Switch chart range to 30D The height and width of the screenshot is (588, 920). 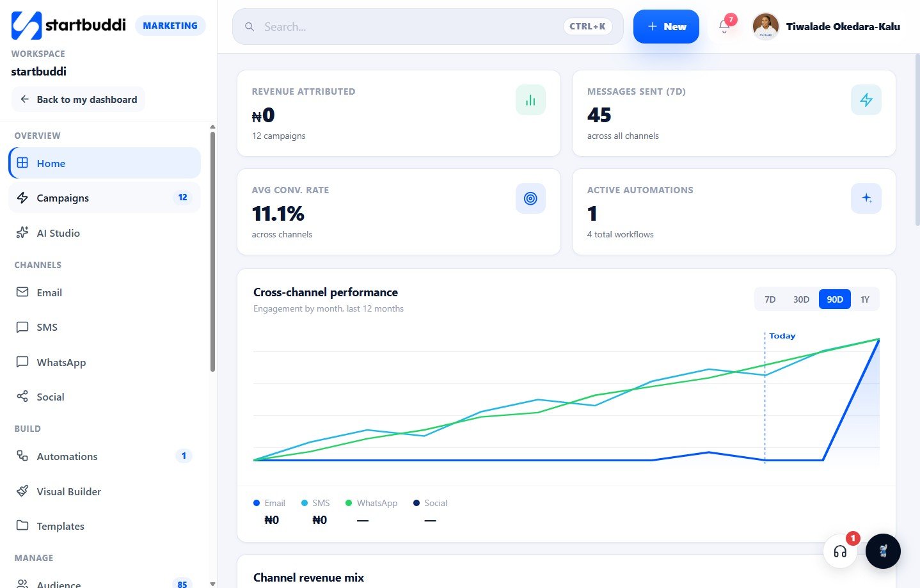pos(801,299)
